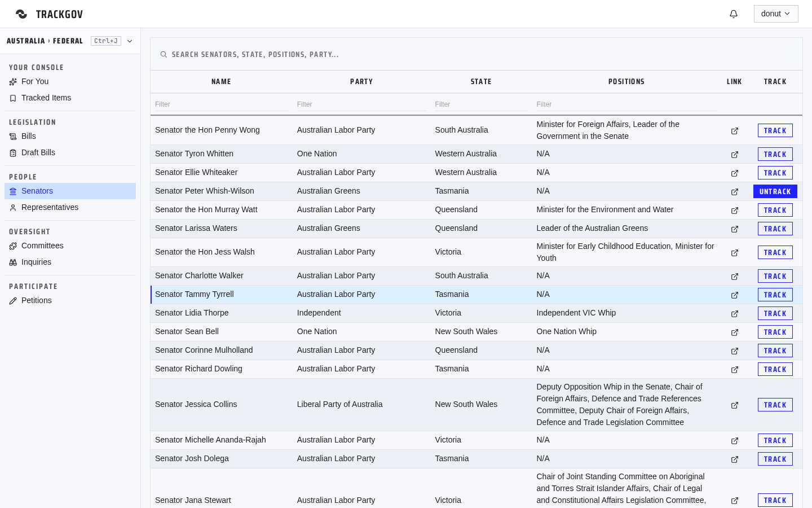Sort by the Party column header
The image size is (812, 508).
[361, 82]
